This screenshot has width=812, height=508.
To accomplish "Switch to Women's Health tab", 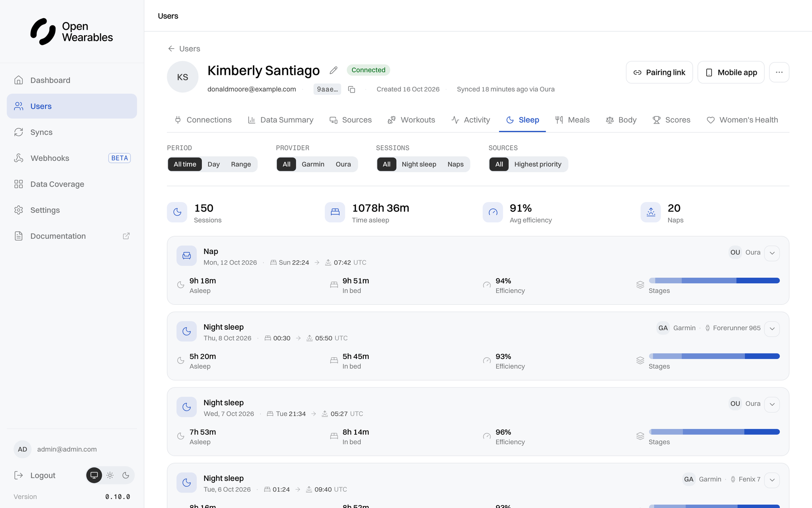I will (743, 120).
